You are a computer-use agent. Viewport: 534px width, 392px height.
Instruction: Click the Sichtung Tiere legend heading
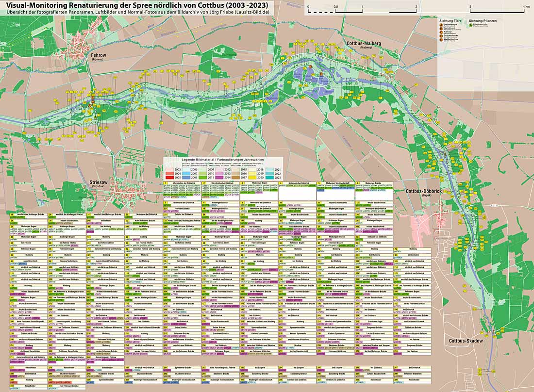(450, 22)
